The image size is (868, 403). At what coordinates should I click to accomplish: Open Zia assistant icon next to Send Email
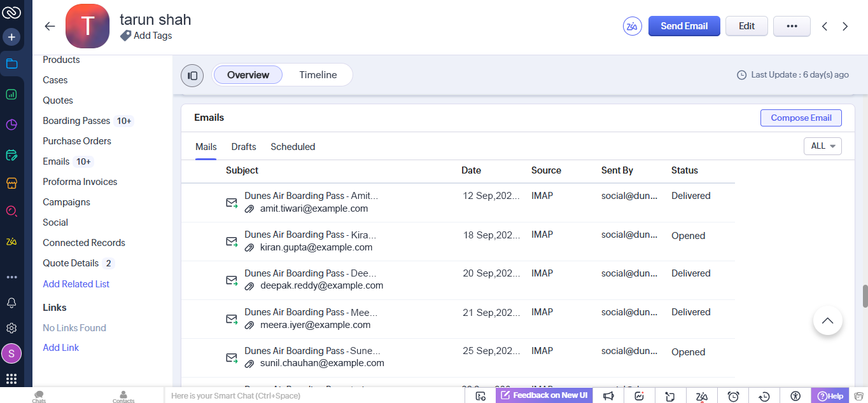(632, 26)
